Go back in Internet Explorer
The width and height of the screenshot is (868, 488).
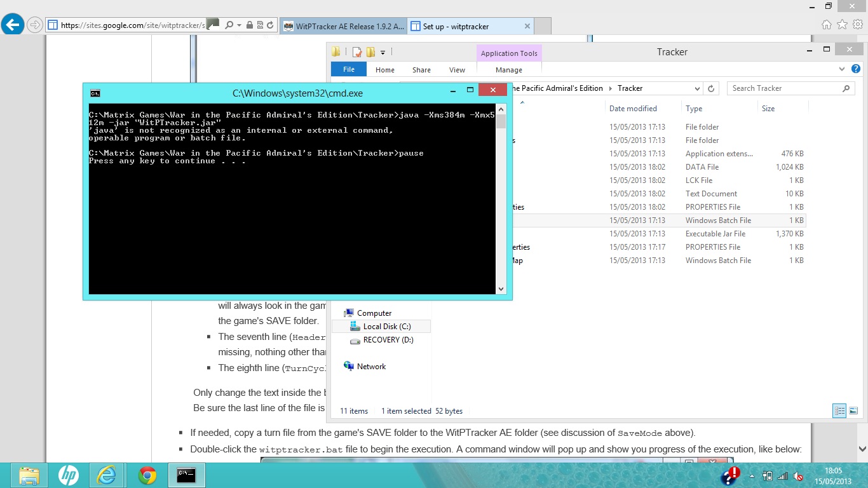tap(13, 25)
